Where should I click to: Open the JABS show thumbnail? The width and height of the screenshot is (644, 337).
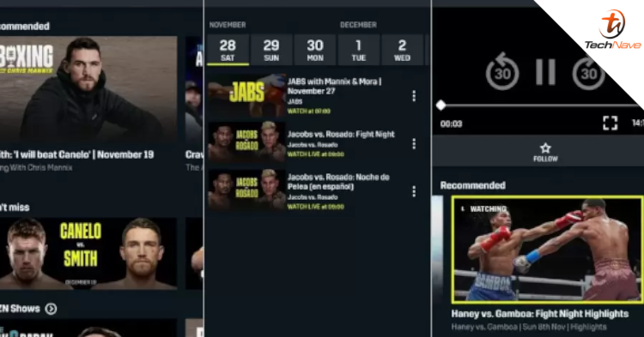click(246, 95)
